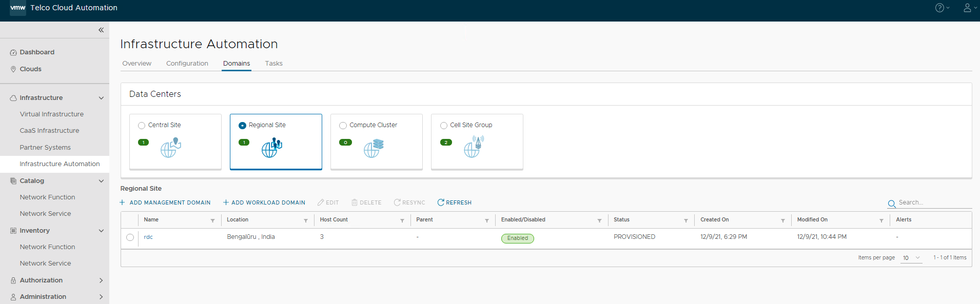The height and width of the screenshot is (304, 980).
Task: Click the Delete button
Action: (366, 202)
